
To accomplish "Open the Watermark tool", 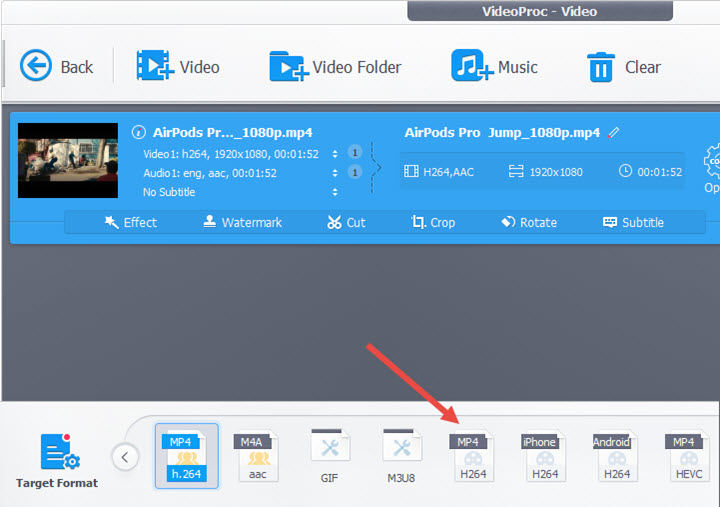I will click(x=242, y=223).
